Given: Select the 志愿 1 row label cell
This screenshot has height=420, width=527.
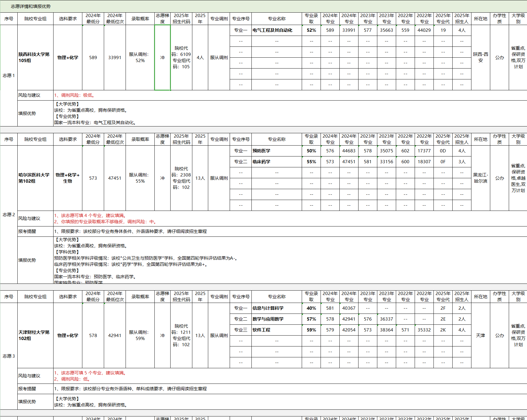Looking at the screenshot, I should (9, 76).
